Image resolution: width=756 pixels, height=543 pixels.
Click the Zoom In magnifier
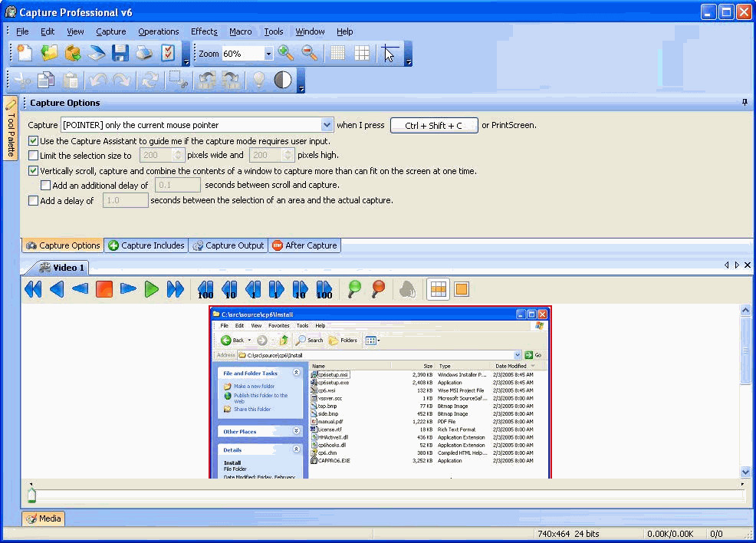pyautogui.click(x=286, y=53)
